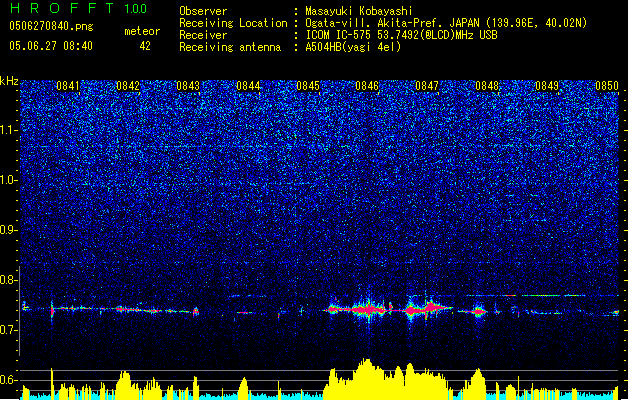629x400 pixels.
Task: Select the Ogata-vill. Akita-Pref. JAPAN location text
Action: (x=446, y=23)
